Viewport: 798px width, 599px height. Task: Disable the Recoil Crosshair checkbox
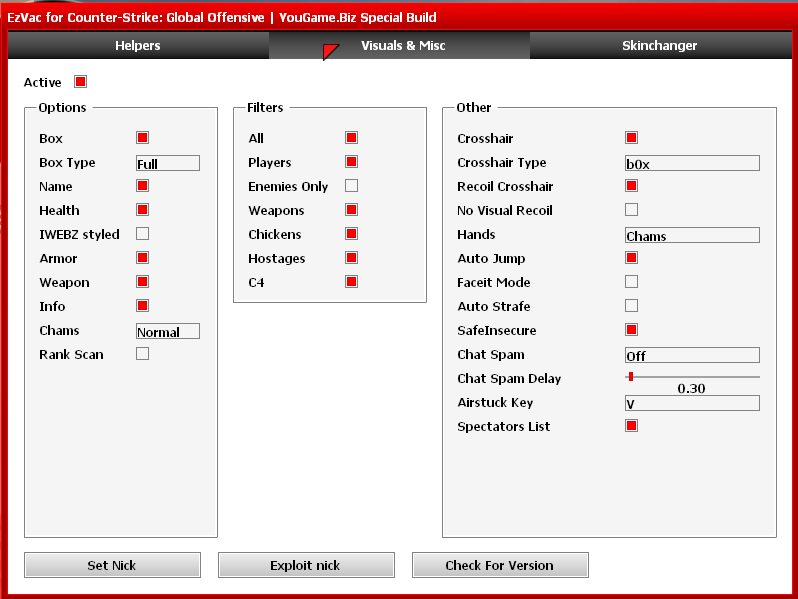(632, 186)
